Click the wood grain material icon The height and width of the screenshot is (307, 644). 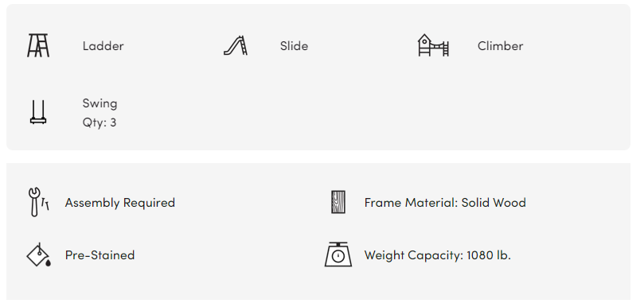click(x=338, y=202)
